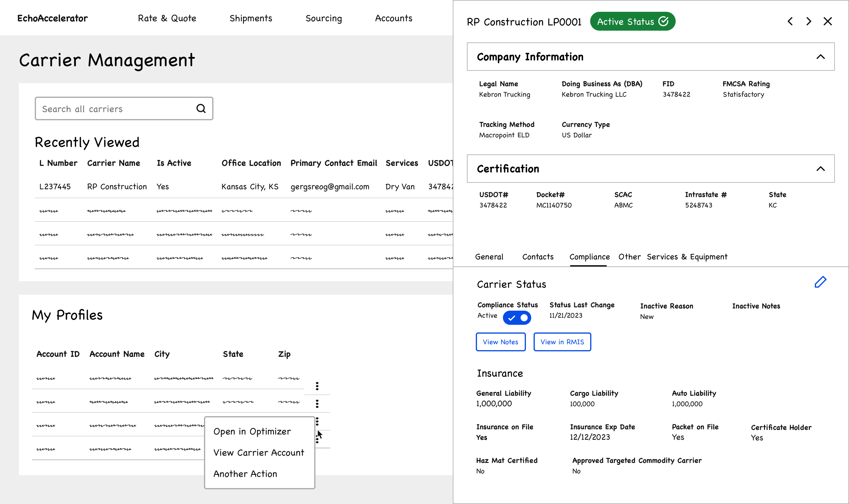Select L237445 in Recently Viewed table

tap(55, 187)
